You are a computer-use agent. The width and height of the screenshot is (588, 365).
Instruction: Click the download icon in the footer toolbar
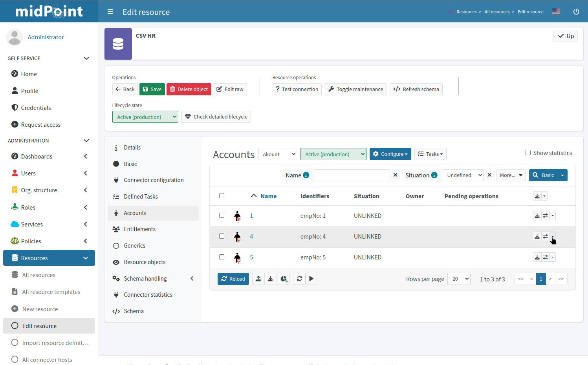point(271,279)
